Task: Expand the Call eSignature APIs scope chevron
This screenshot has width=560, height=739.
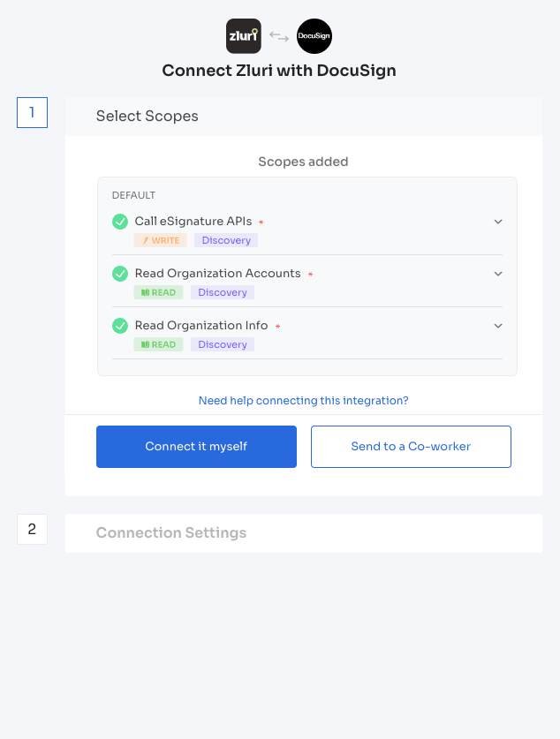Action: [498, 222]
